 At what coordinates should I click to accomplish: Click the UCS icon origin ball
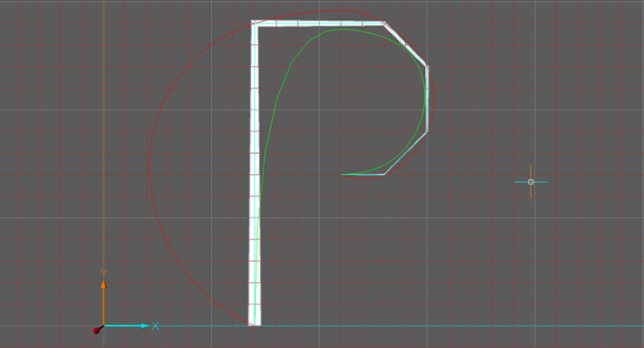[97, 331]
